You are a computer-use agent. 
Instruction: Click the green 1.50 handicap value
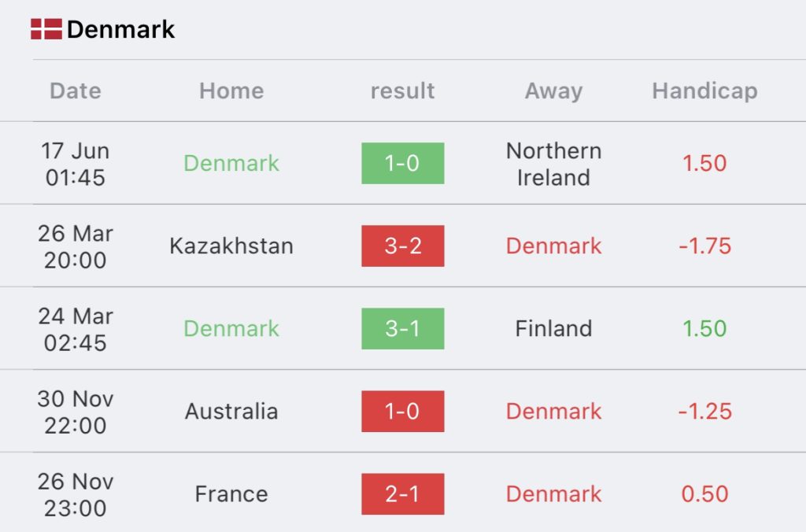[704, 328]
